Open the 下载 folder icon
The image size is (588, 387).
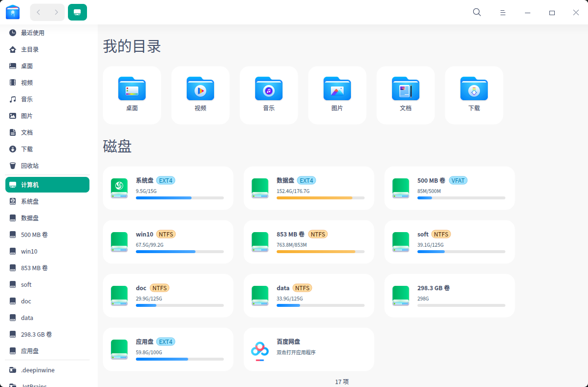(x=474, y=89)
